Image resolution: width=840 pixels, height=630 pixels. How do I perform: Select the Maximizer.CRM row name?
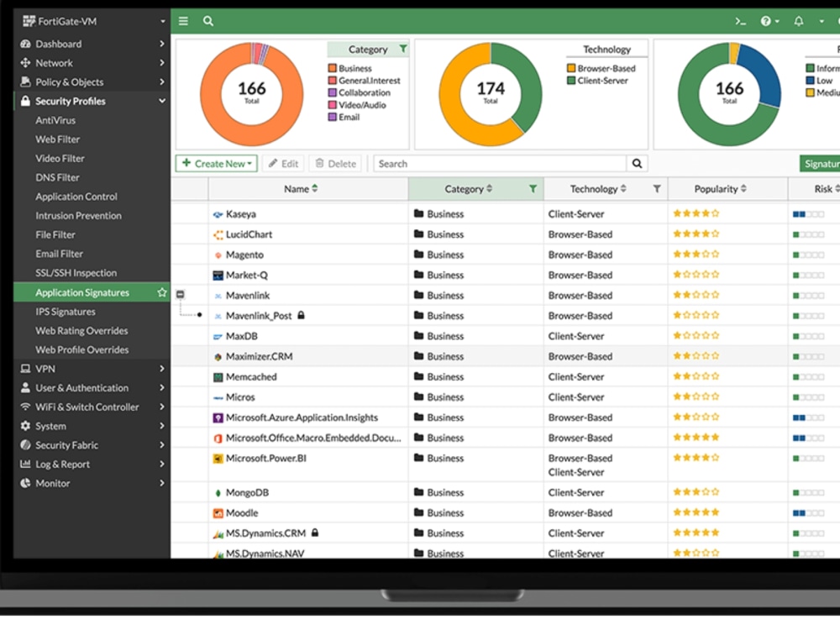pyautogui.click(x=259, y=356)
